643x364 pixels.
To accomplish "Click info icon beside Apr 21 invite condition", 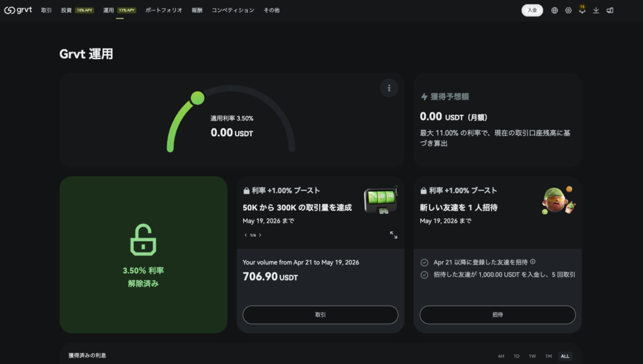I will 533,262.
